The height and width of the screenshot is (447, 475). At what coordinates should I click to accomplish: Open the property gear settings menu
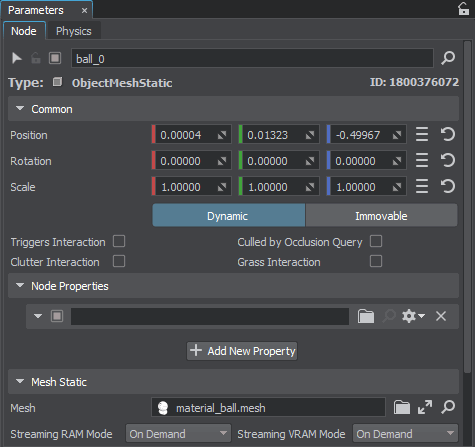[x=413, y=316]
